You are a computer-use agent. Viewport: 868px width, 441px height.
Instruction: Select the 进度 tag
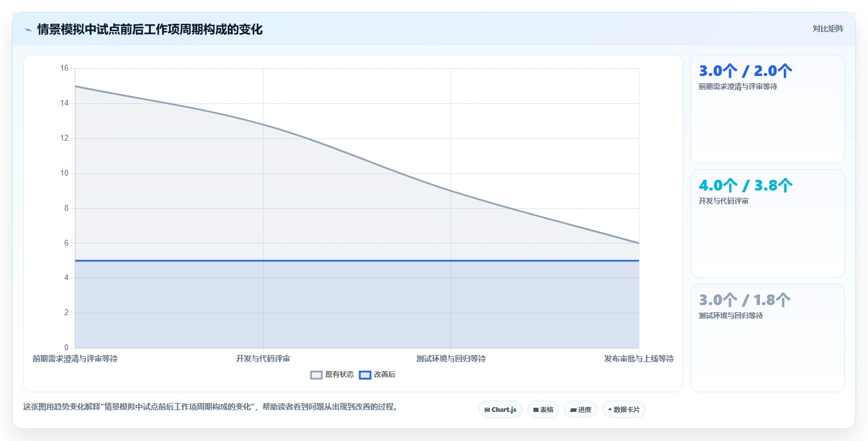pyautogui.click(x=581, y=410)
